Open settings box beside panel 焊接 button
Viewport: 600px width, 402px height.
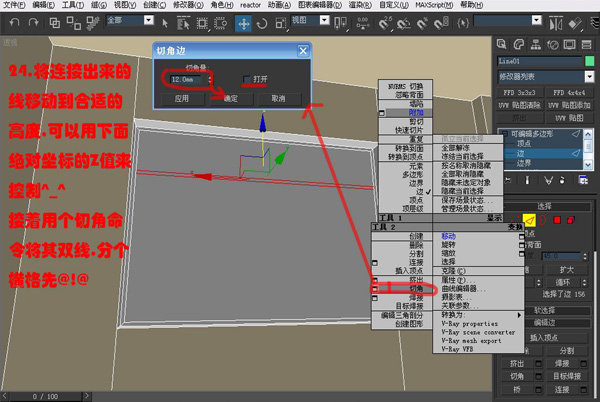pos(584,363)
